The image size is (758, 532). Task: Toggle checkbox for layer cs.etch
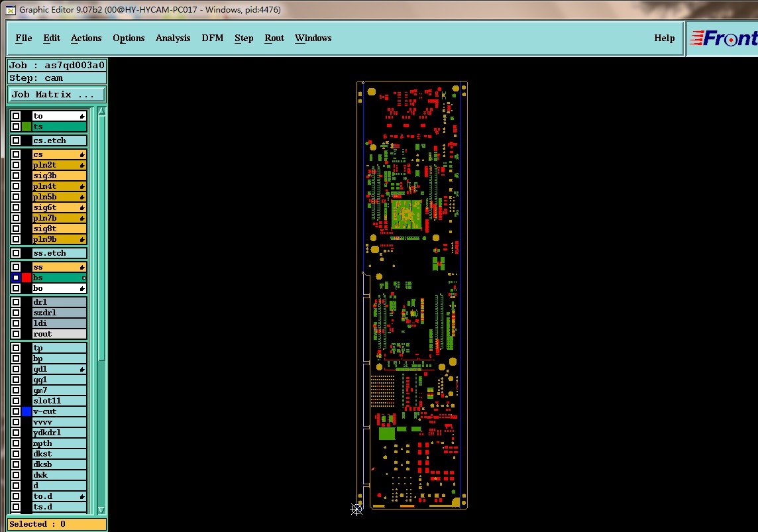(16, 140)
